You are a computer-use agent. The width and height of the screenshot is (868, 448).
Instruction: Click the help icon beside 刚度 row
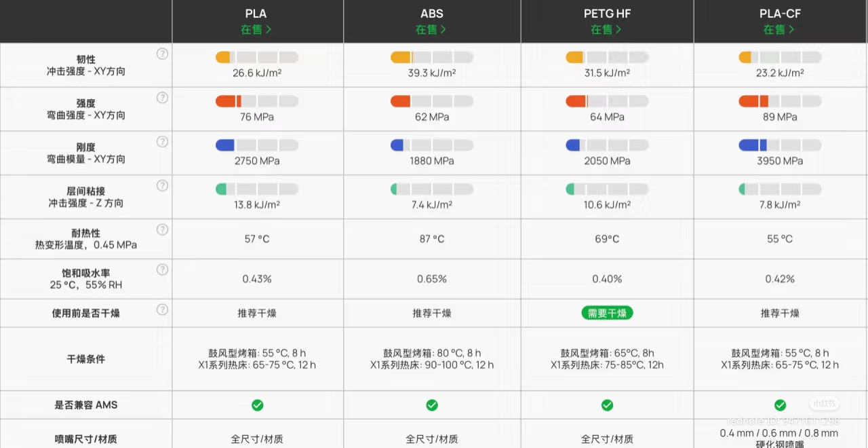162,142
